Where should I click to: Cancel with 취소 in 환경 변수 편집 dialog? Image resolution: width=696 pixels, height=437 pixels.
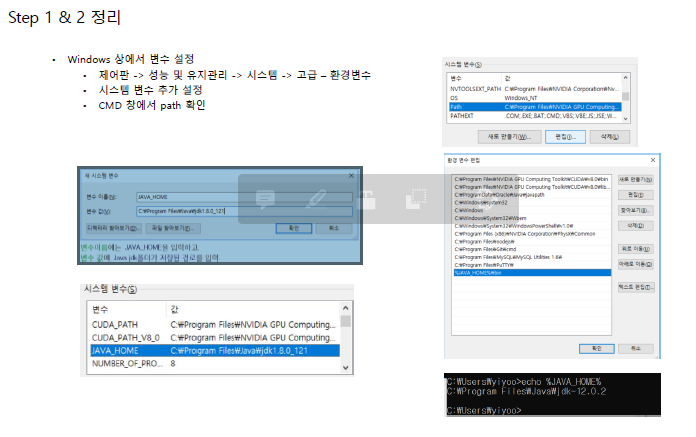pyautogui.click(x=636, y=349)
